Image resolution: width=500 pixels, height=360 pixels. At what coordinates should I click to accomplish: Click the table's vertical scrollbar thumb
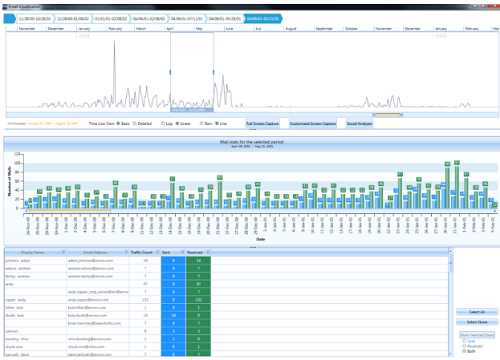450,263
